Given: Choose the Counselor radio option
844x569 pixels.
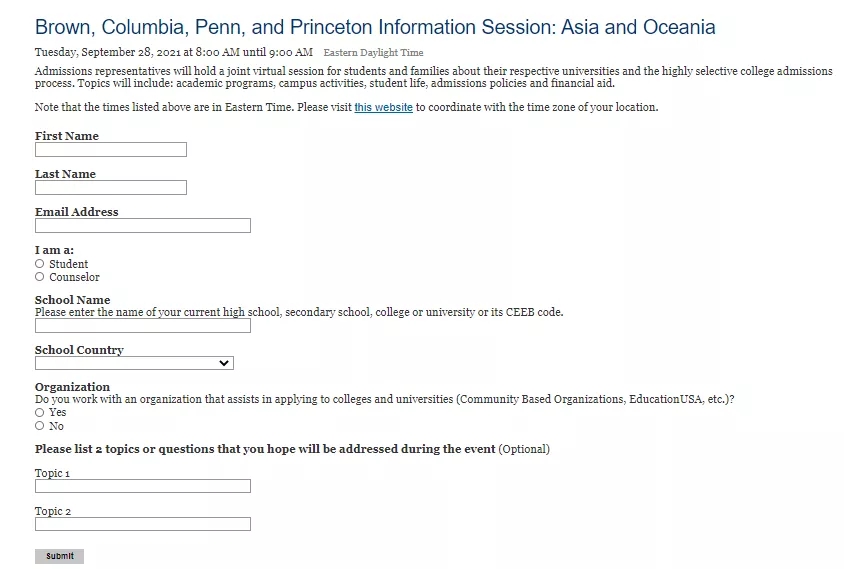Looking at the screenshot, I should click(x=40, y=277).
